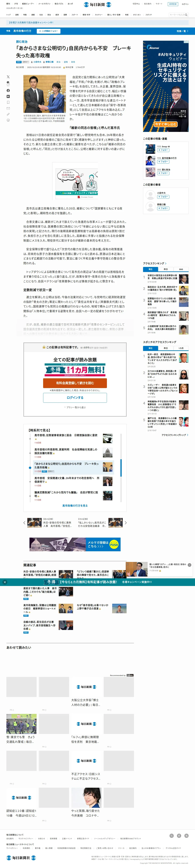
Task: Open Mainichi Shimbun logo at top
Action: [x=97, y=5]
